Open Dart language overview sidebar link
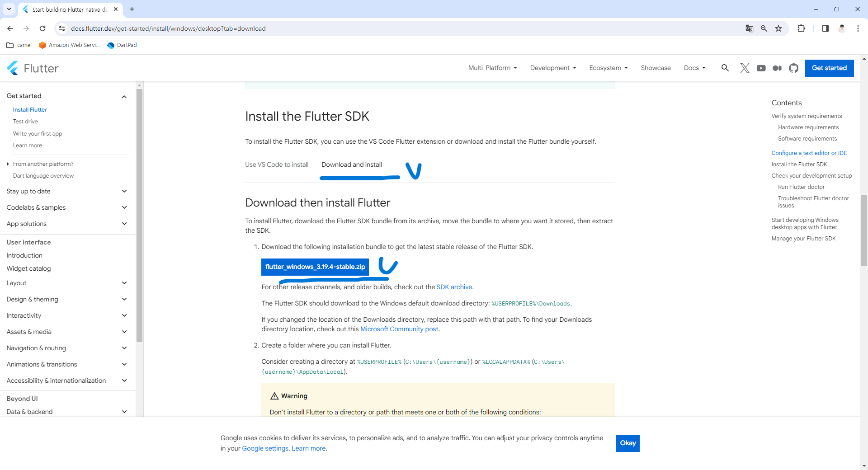The height and width of the screenshot is (470, 868). [43, 176]
